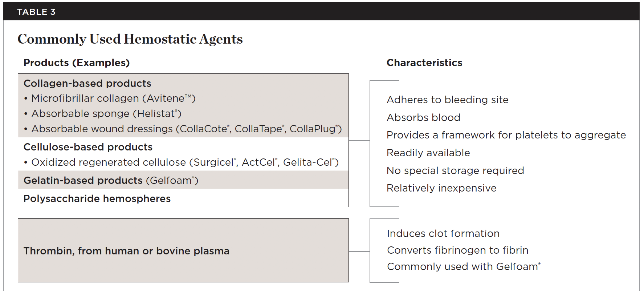Click the title Commonly Used Hemostatic Agents
This screenshot has height=298, width=644.
click(x=130, y=39)
